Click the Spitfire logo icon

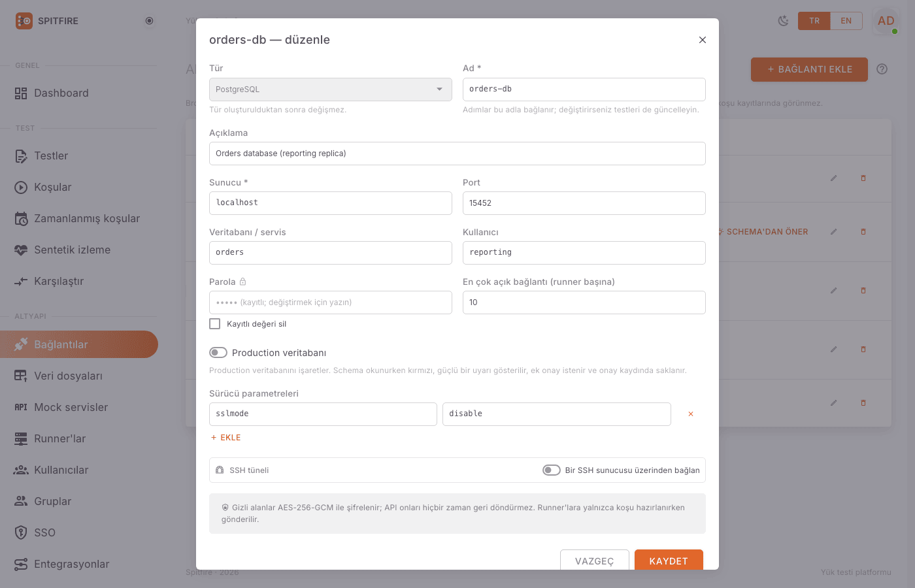point(24,21)
